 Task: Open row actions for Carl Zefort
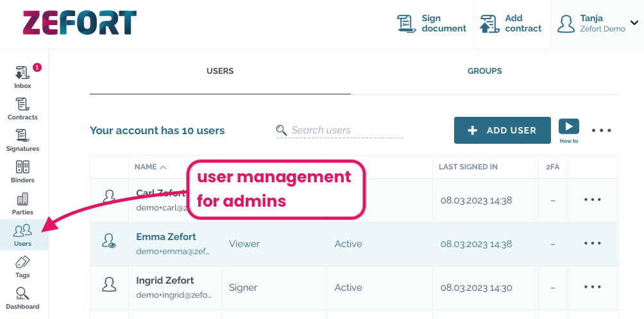coord(593,200)
